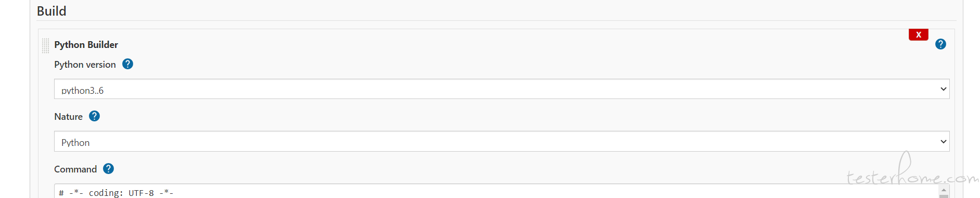
Task: Click the arrow of Python version select
Action: [943, 89]
